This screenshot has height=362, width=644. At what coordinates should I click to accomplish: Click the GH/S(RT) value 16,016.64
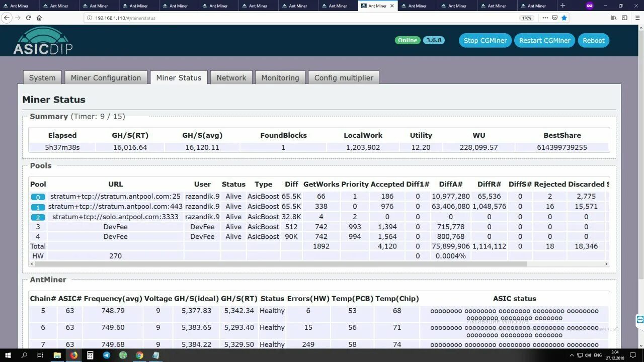130,147
